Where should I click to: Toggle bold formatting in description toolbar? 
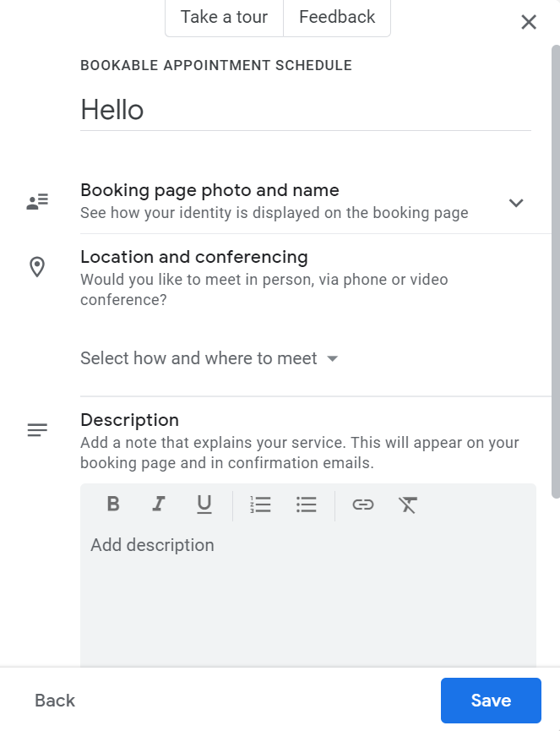click(x=113, y=505)
